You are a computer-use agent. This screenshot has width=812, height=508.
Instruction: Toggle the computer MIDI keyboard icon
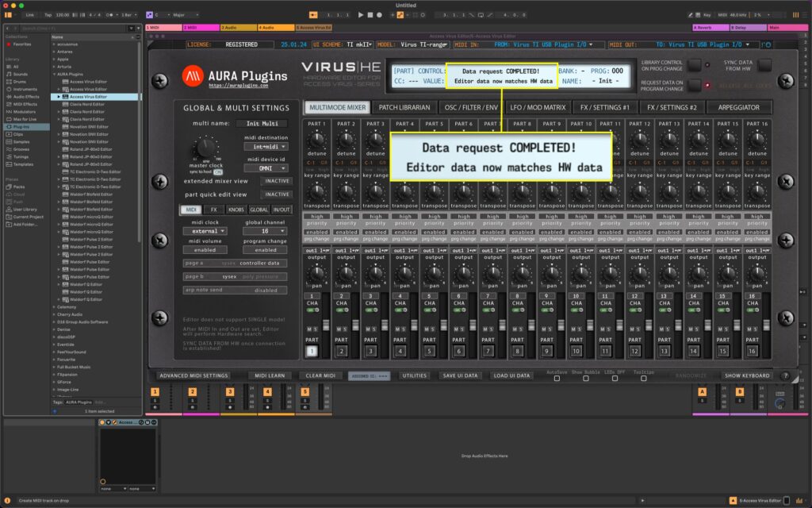click(697, 13)
